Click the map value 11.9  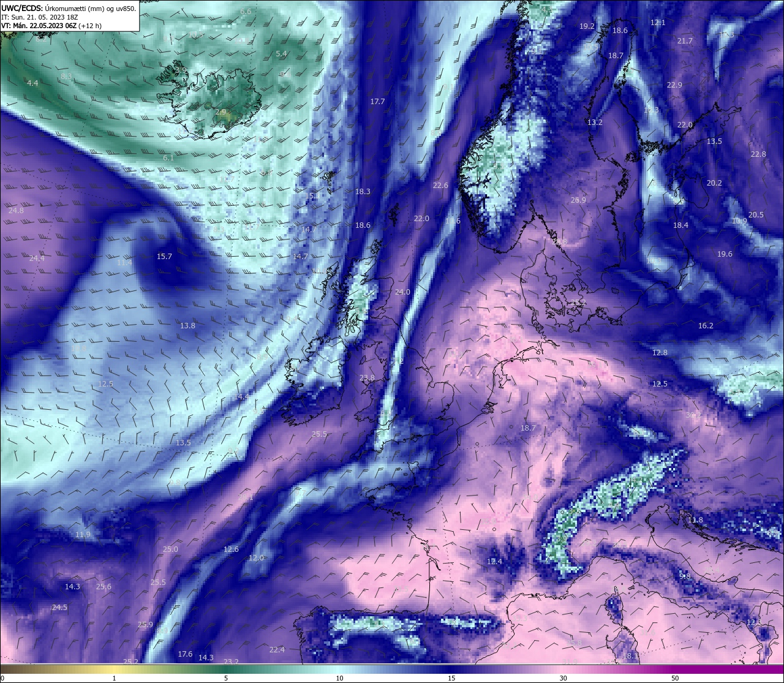click(x=83, y=535)
